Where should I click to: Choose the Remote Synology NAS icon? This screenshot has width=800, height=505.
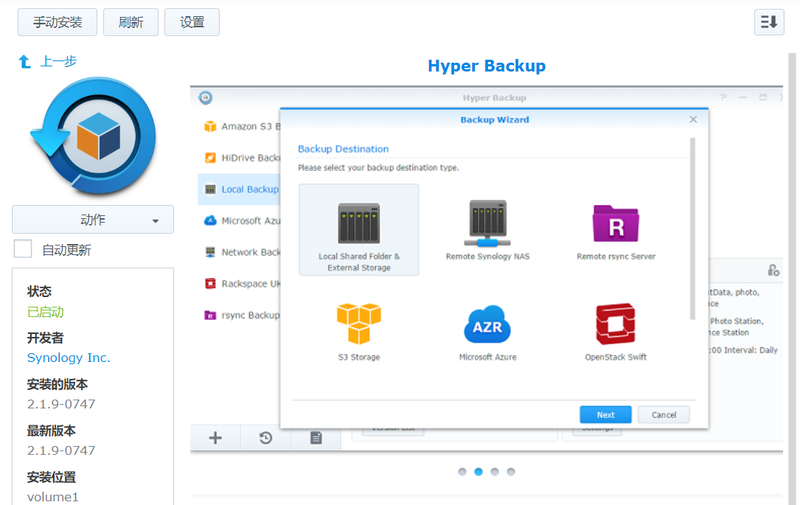[x=487, y=223]
